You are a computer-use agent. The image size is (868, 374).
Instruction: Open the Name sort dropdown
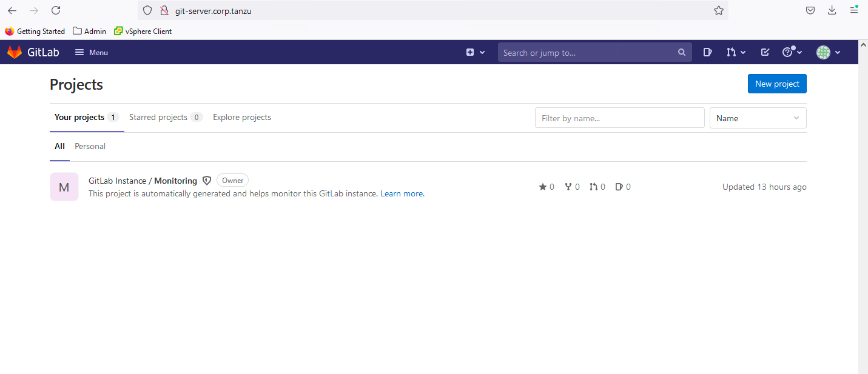coord(758,118)
